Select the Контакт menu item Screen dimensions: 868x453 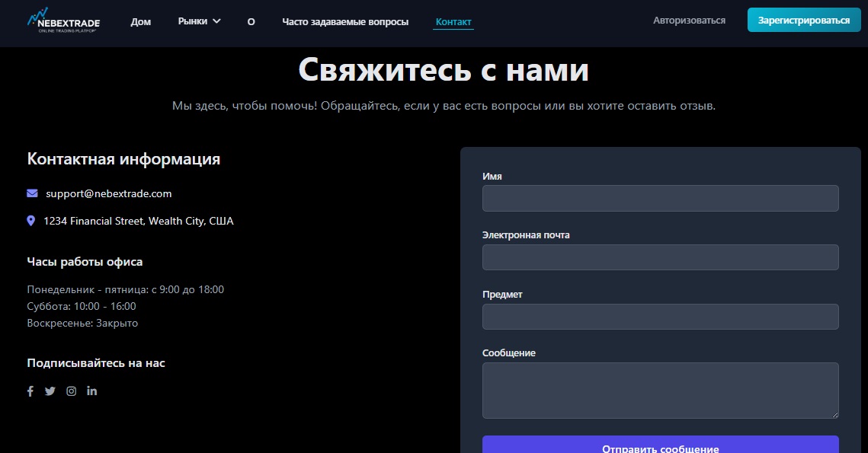tap(453, 21)
